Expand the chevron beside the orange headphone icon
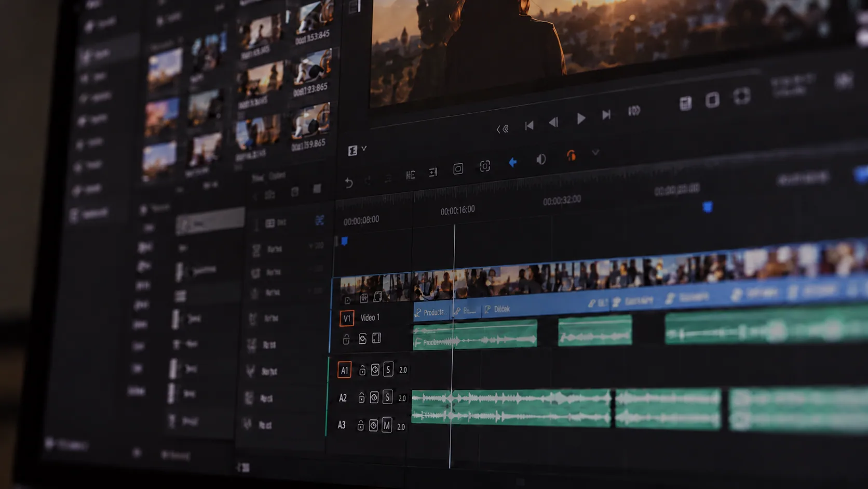Viewport: 868px width, 489px height. 595,153
